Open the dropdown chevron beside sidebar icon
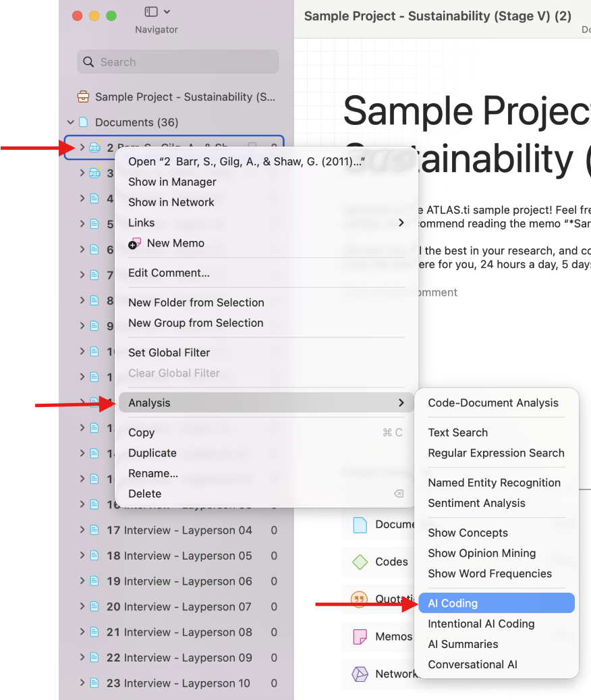The height and width of the screenshot is (700, 591). point(167,11)
